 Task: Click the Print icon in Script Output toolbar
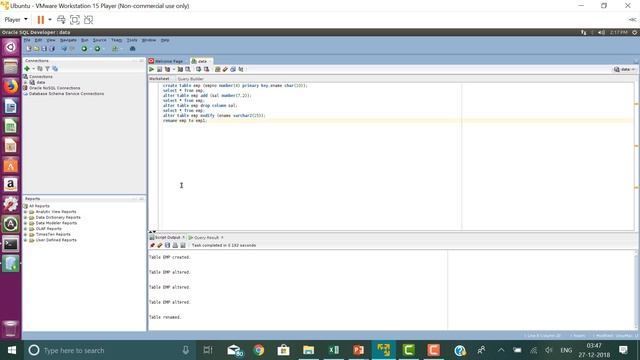point(175,245)
